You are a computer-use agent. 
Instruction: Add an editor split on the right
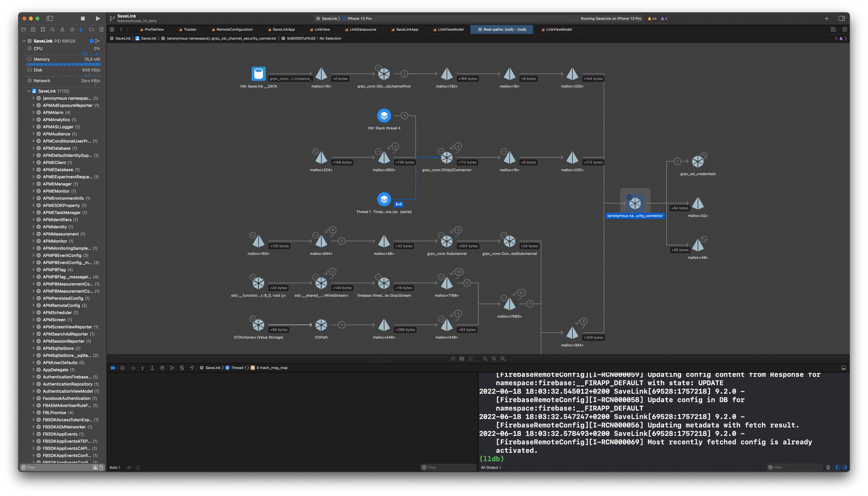click(845, 30)
